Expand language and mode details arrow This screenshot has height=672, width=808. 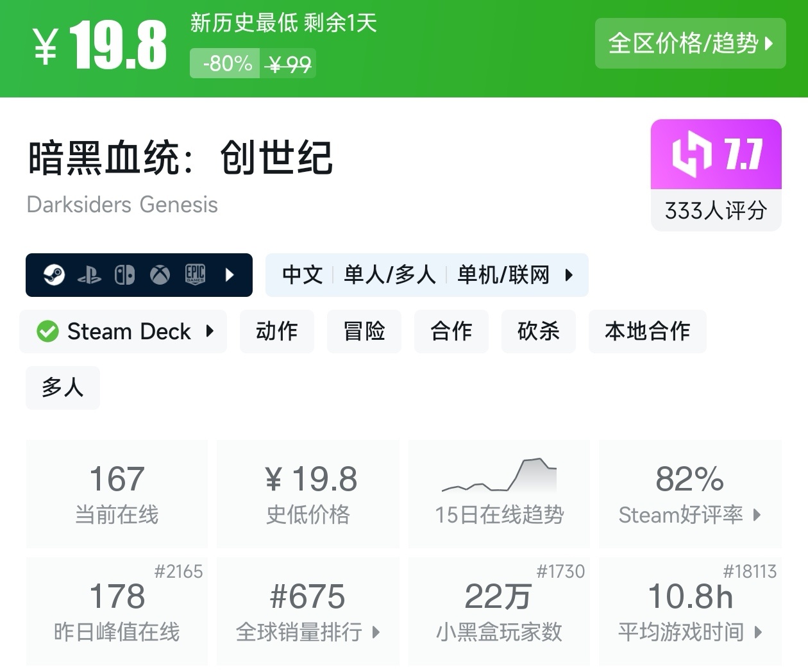568,275
